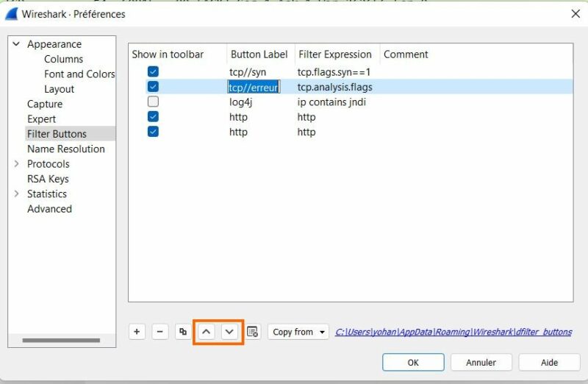Copy the selected filter entry

pos(183,332)
